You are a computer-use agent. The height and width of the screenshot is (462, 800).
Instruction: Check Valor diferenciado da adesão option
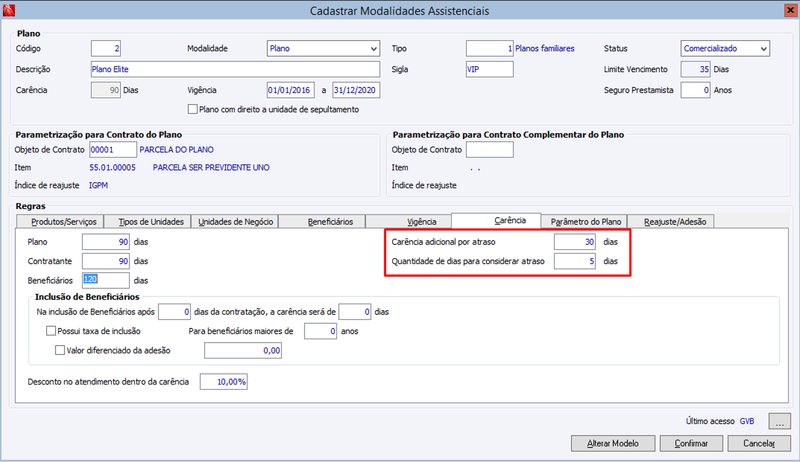(x=60, y=350)
